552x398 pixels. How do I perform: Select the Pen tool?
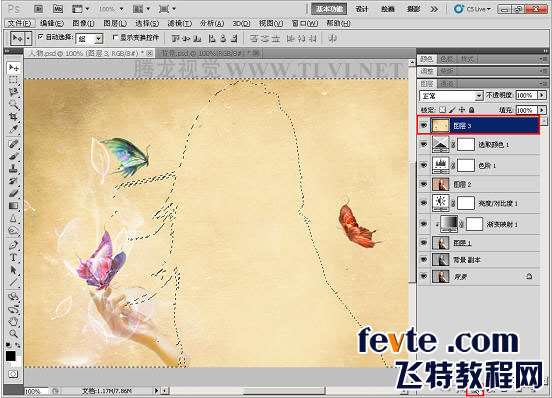click(x=13, y=245)
